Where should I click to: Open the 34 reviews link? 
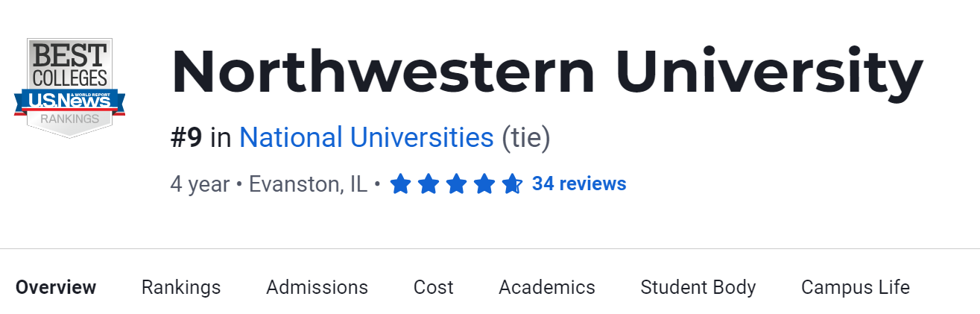click(579, 183)
